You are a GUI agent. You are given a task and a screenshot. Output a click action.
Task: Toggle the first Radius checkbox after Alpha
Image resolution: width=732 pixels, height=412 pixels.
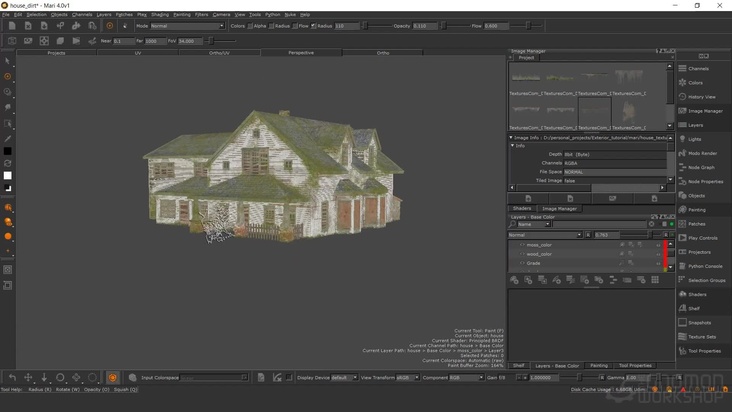(x=271, y=26)
